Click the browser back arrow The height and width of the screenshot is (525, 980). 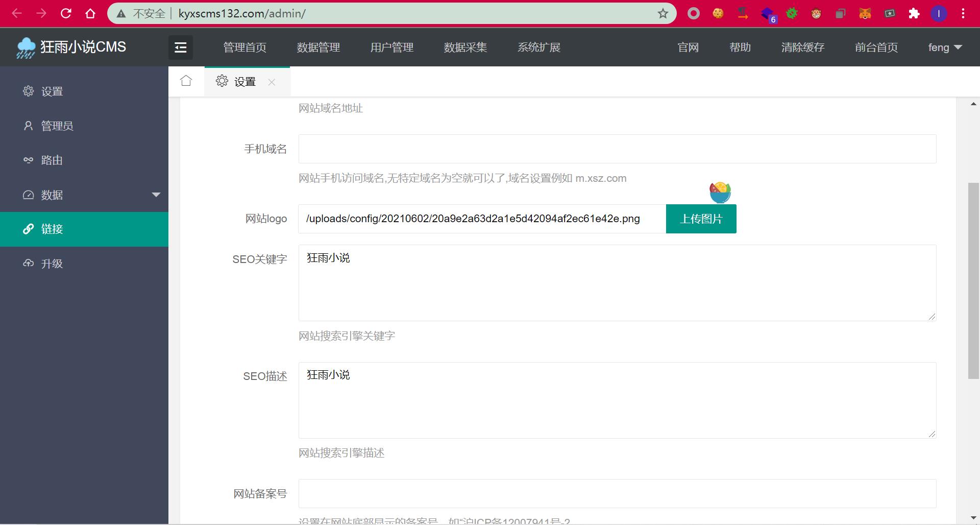pos(17,14)
